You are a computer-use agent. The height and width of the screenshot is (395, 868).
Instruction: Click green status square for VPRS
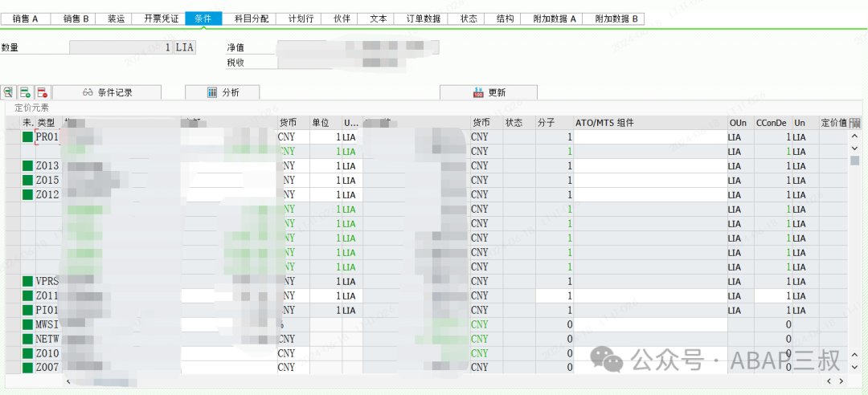[27, 280]
